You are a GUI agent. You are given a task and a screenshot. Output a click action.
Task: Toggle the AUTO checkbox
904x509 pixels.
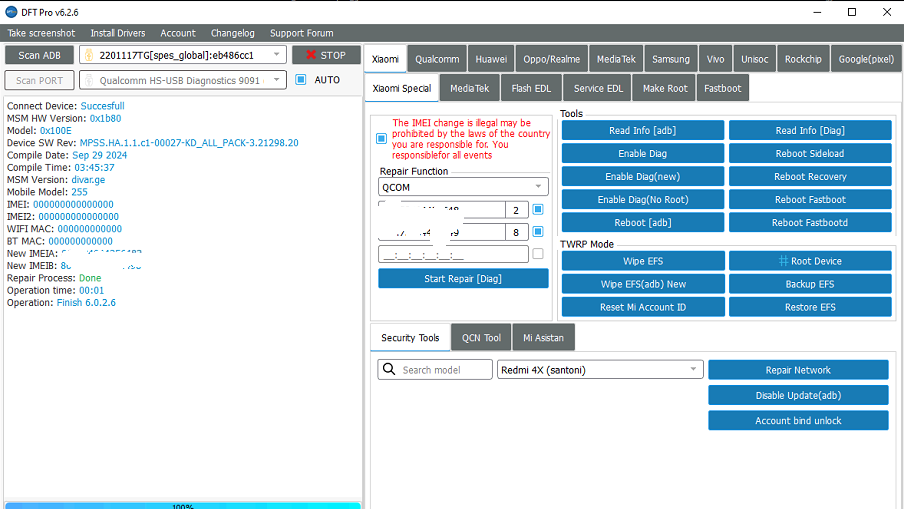(x=301, y=80)
